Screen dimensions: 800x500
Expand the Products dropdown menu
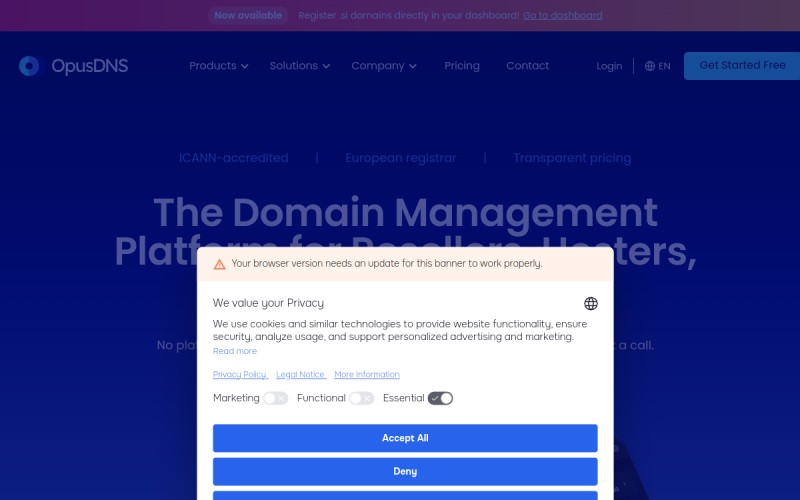pyautogui.click(x=218, y=66)
